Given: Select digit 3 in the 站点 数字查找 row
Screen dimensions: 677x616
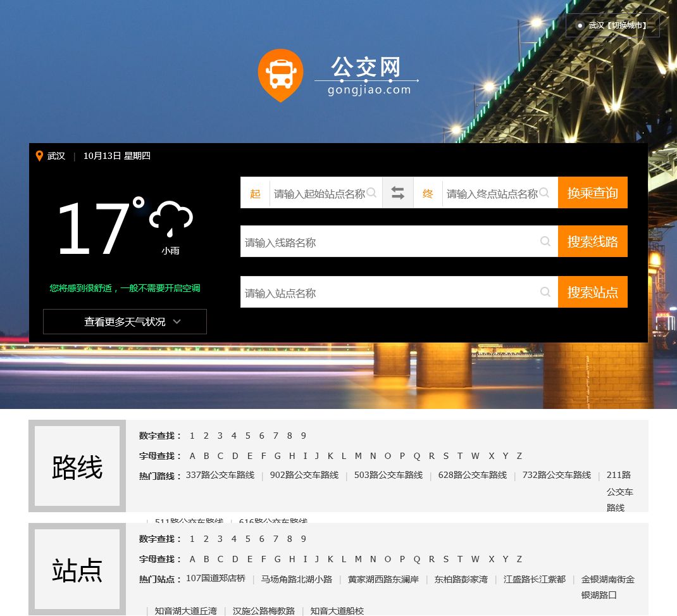Looking at the screenshot, I should point(220,539).
